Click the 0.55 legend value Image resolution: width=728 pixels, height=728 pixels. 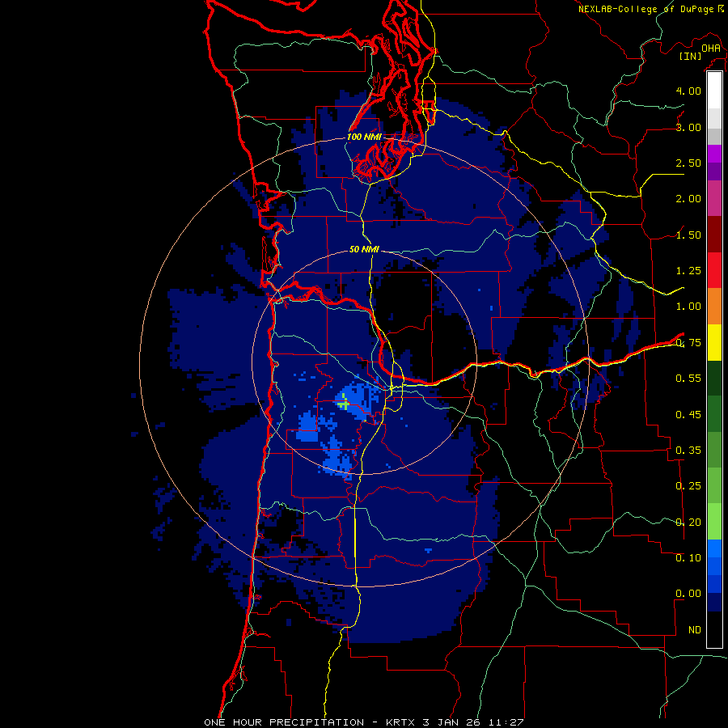pos(688,379)
